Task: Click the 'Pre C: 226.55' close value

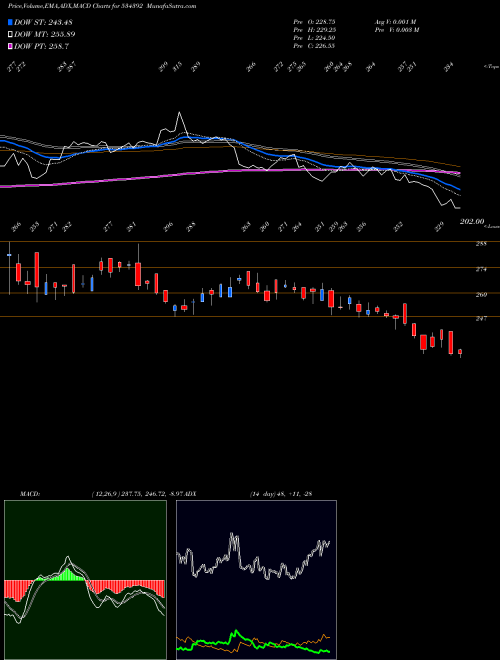Action: [x=314, y=46]
